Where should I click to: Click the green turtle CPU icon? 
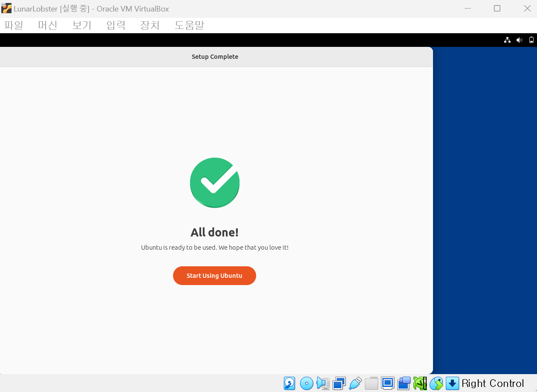pos(420,383)
